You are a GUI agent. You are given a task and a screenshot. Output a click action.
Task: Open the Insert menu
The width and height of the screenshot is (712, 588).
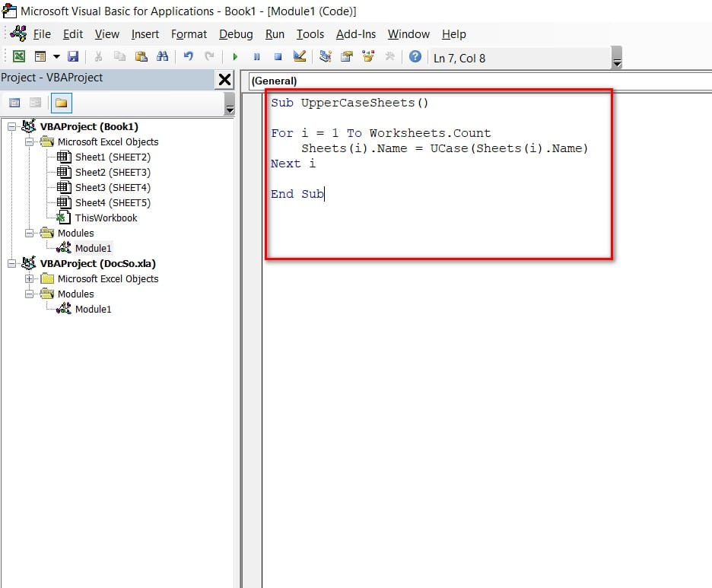(x=145, y=34)
